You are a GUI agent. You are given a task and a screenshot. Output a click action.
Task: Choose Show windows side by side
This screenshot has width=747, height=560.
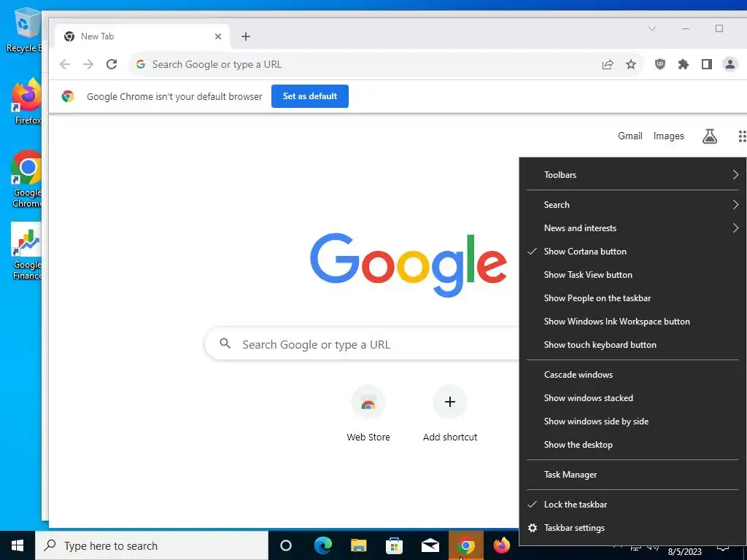click(x=632, y=421)
